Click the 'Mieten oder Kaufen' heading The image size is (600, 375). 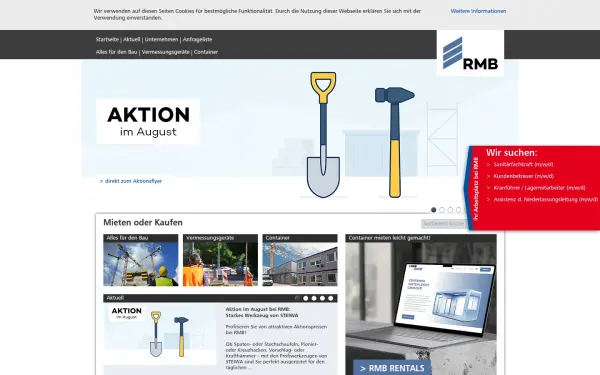click(x=143, y=222)
